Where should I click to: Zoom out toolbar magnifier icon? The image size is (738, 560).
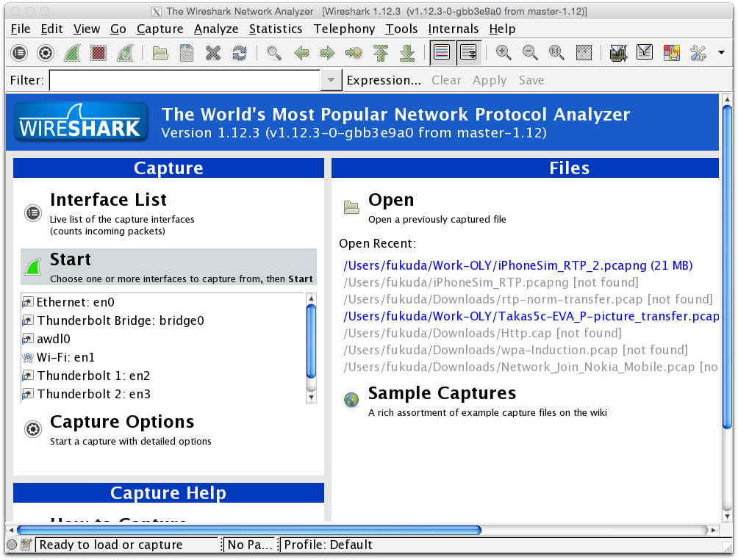530,53
